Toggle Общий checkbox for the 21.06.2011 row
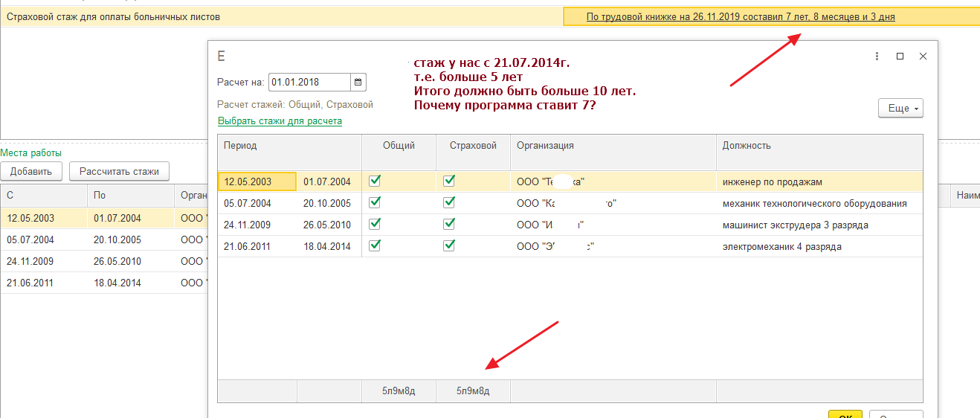Viewport: 980px width, 418px height. point(375,245)
